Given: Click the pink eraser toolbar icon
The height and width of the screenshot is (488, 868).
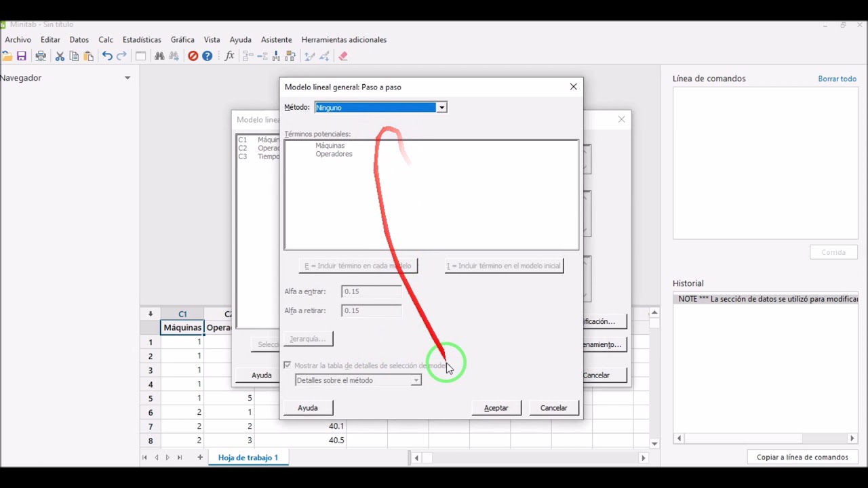Looking at the screenshot, I should pyautogui.click(x=343, y=56).
